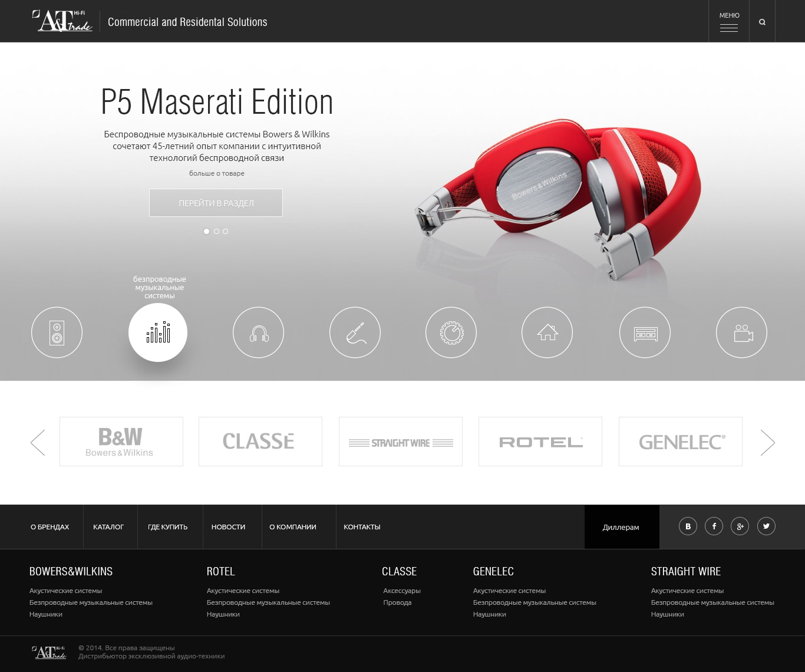
Task: Open the home house category icon
Action: tap(547, 332)
